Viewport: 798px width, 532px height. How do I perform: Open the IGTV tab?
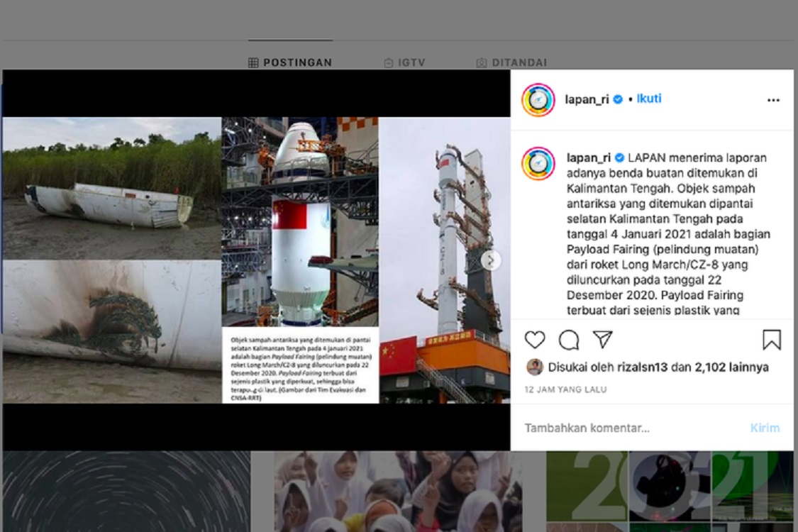(404, 62)
